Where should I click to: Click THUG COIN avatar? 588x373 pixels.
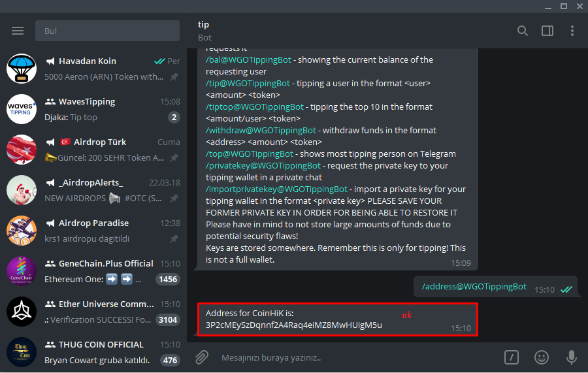[x=22, y=352]
